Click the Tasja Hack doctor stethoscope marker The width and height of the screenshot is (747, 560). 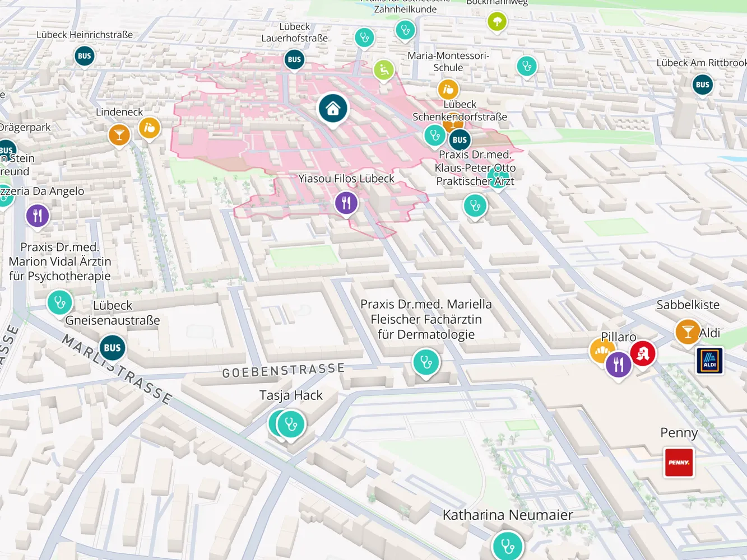click(291, 424)
